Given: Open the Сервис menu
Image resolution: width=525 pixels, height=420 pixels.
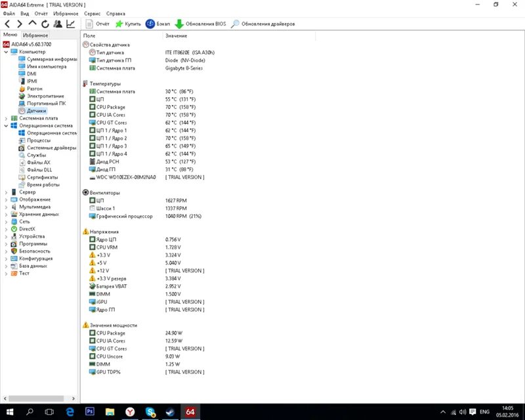Looking at the screenshot, I should click(93, 14).
